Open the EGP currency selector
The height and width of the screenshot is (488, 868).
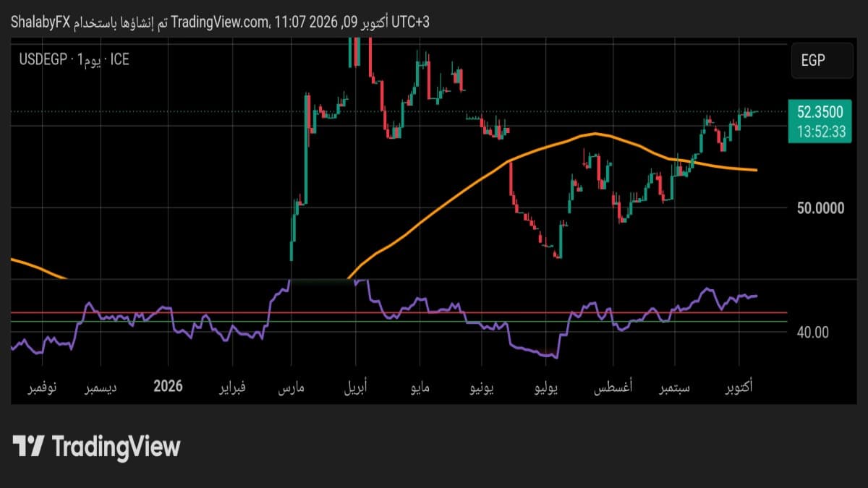[821, 61]
